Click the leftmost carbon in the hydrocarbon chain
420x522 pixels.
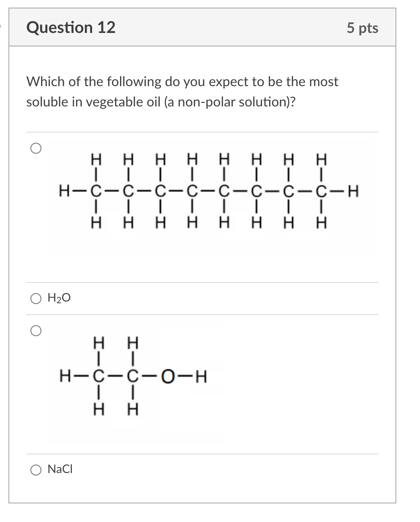pos(96,190)
